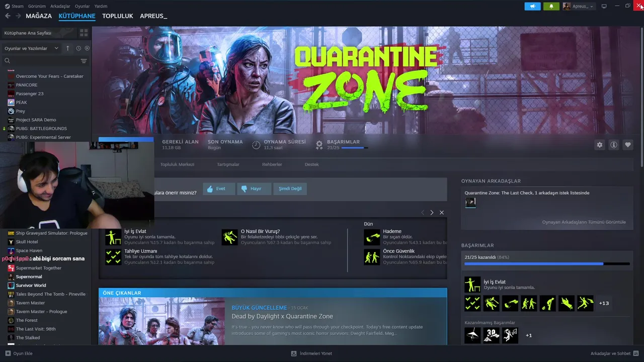Image resolution: width=644 pixels, height=362 pixels.
Task: Open Rehberler tab
Action: point(272,164)
